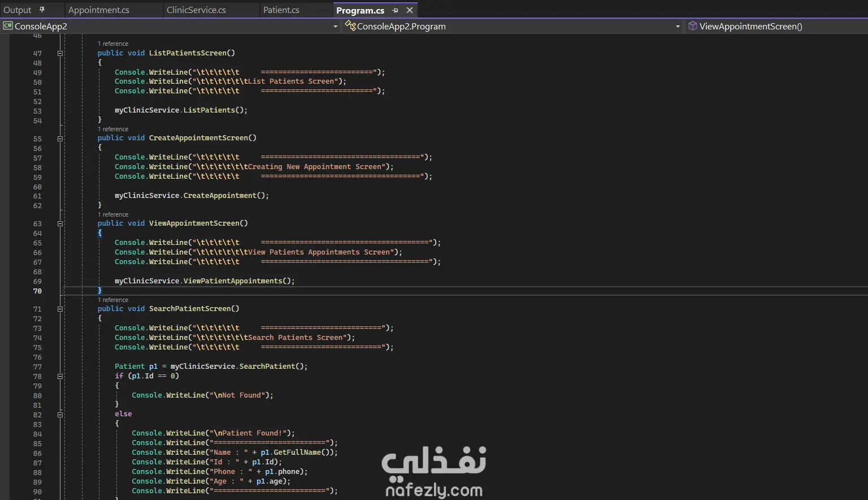Screen dimensions: 868x500
Task: Collapse the else block outline
Action: [60, 415]
